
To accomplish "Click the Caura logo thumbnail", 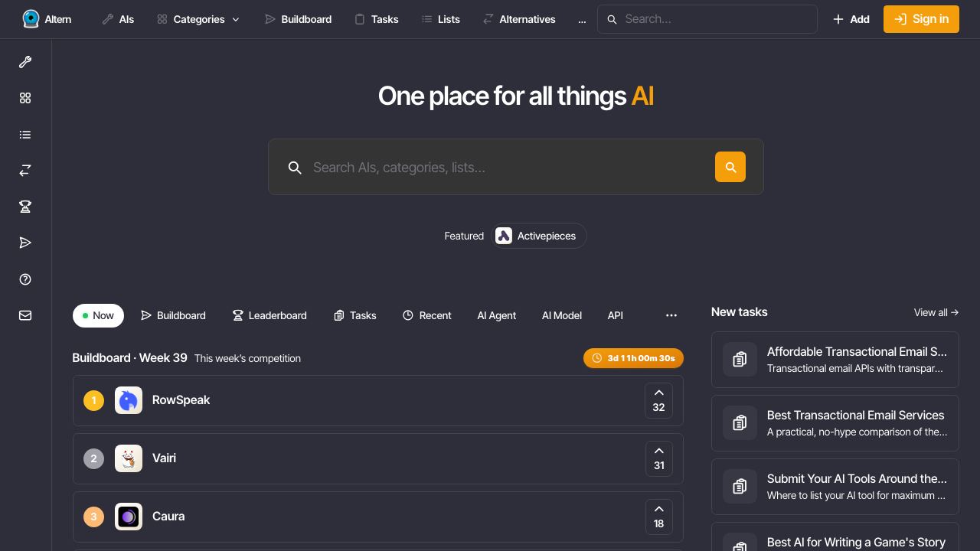I will [129, 517].
